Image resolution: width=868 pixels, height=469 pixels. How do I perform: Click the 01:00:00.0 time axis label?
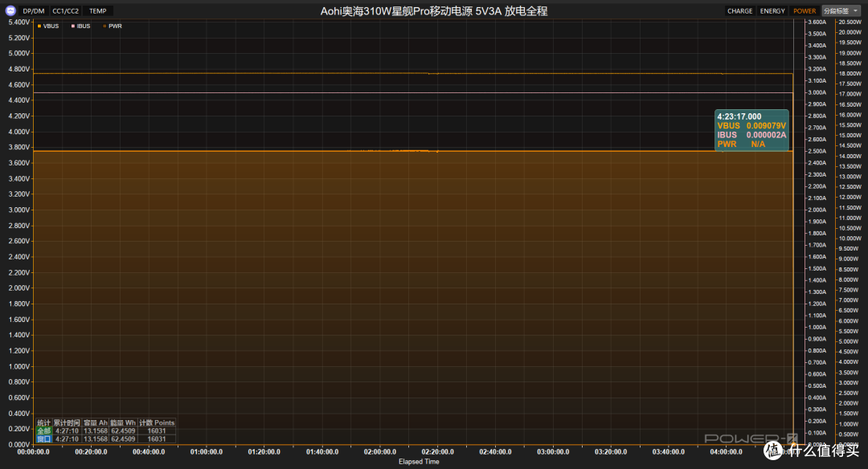click(x=207, y=452)
